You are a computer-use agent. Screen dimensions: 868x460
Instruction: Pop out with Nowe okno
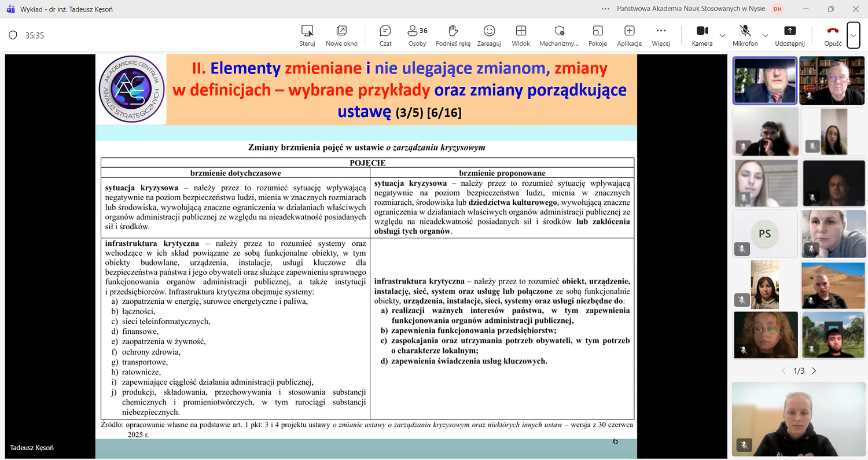(x=341, y=35)
